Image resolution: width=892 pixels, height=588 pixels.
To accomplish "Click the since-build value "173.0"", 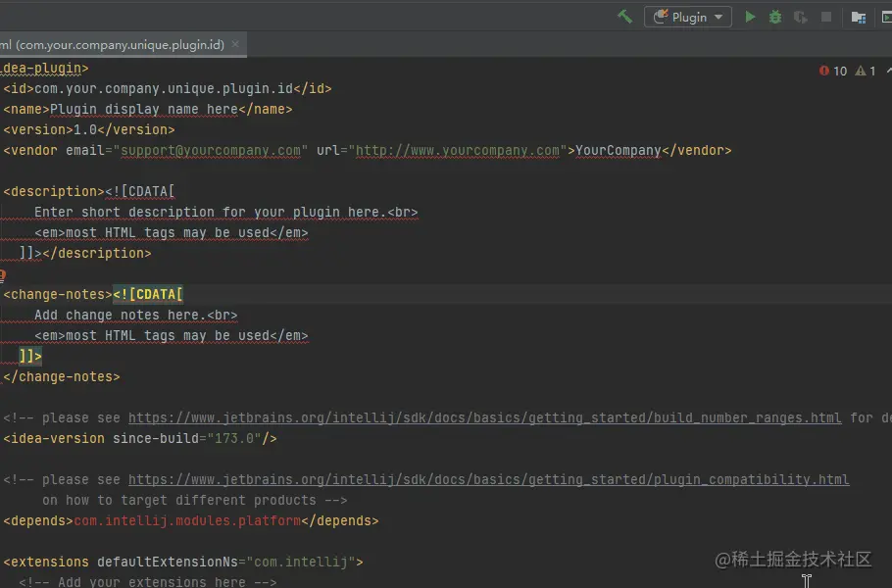I will (x=234, y=438).
